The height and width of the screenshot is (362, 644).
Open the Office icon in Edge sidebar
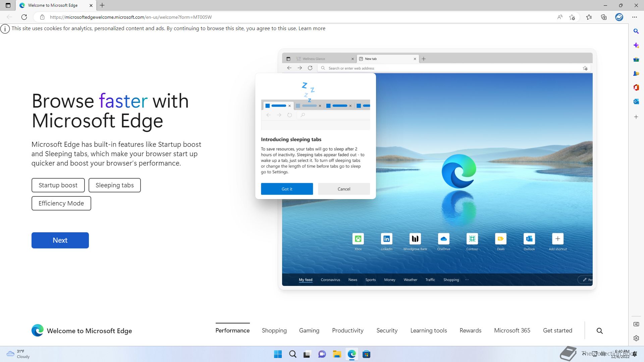[636, 87]
